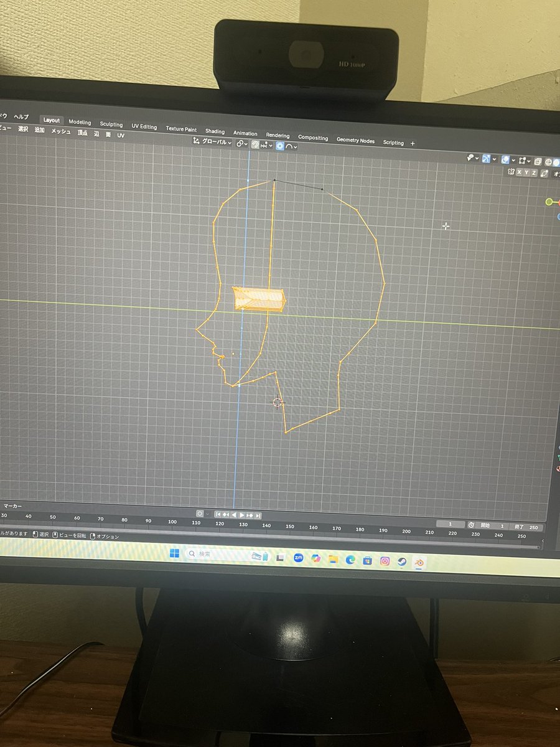The width and height of the screenshot is (560, 747).
Task: Switch to the UV Editing tab
Action: click(x=144, y=126)
